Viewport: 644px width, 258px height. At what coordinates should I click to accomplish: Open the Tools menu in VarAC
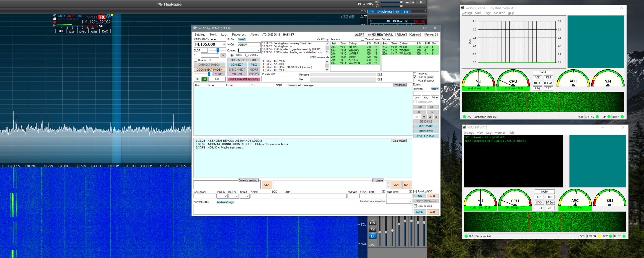(213, 35)
